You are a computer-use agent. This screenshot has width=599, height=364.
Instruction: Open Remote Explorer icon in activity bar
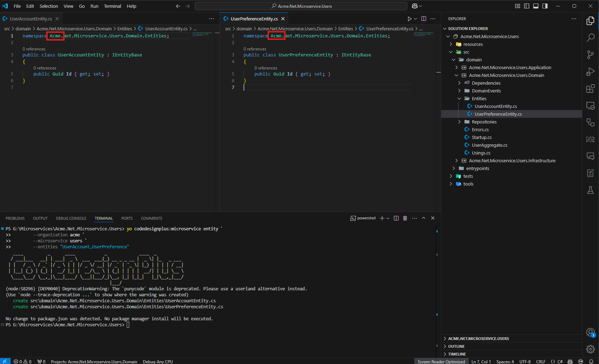[590, 105]
